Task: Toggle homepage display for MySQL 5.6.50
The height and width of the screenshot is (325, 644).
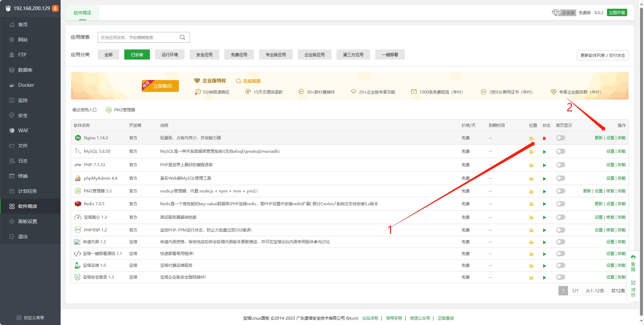Action: [560, 151]
